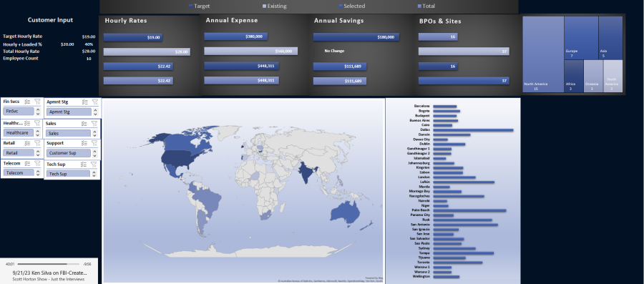The image size is (644, 284).
Task: Click Australia on the world map
Action: point(346,212)
